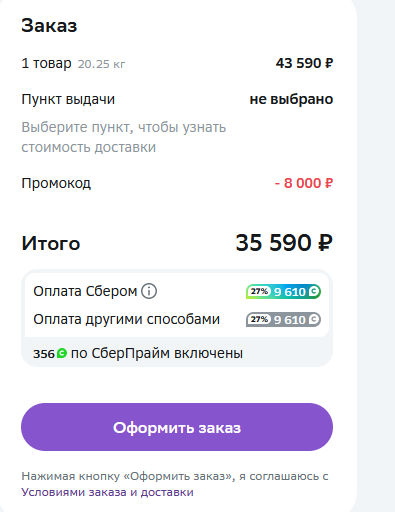Click the bonus coin symbol in green badge
Viewport: 395px width, 512px height.
pos(314,291)
